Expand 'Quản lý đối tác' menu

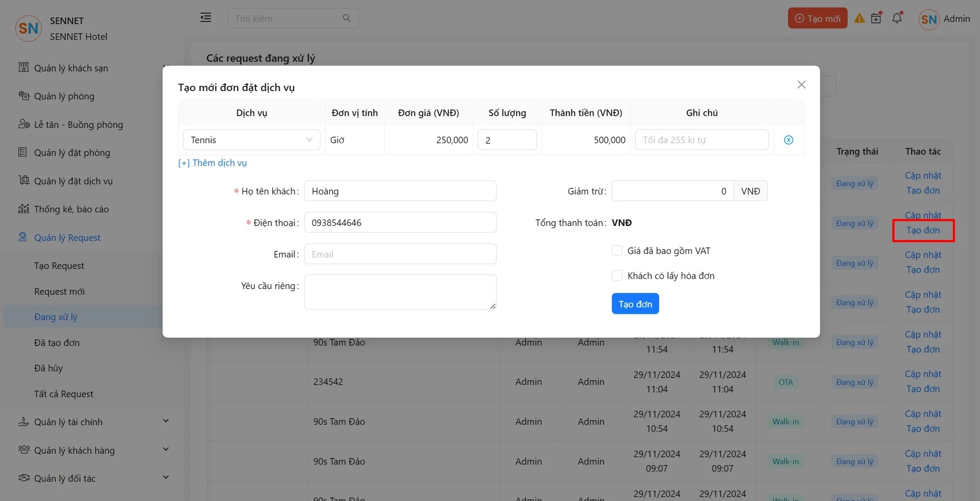[x=166, y=478]
